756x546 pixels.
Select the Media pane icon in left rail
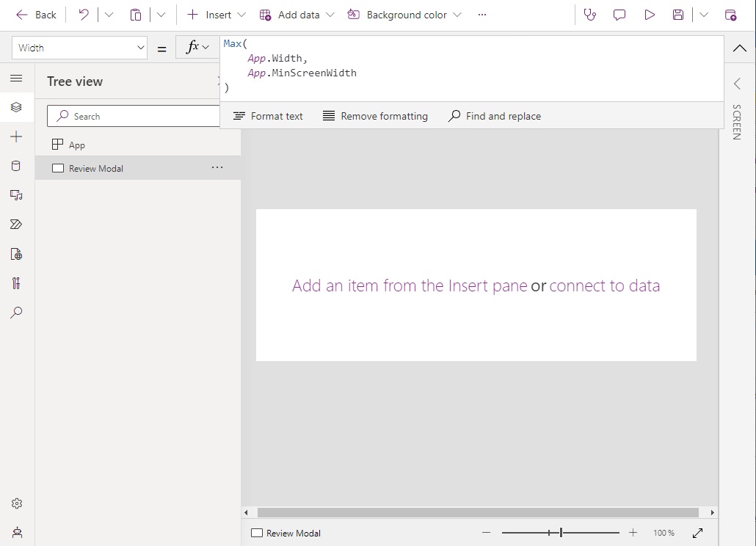[16, 195]
